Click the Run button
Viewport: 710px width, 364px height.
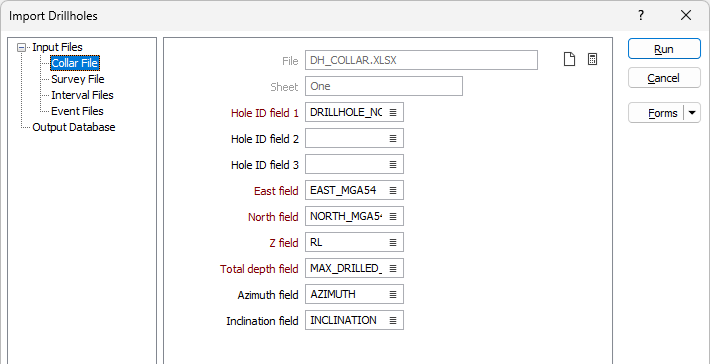664,49
